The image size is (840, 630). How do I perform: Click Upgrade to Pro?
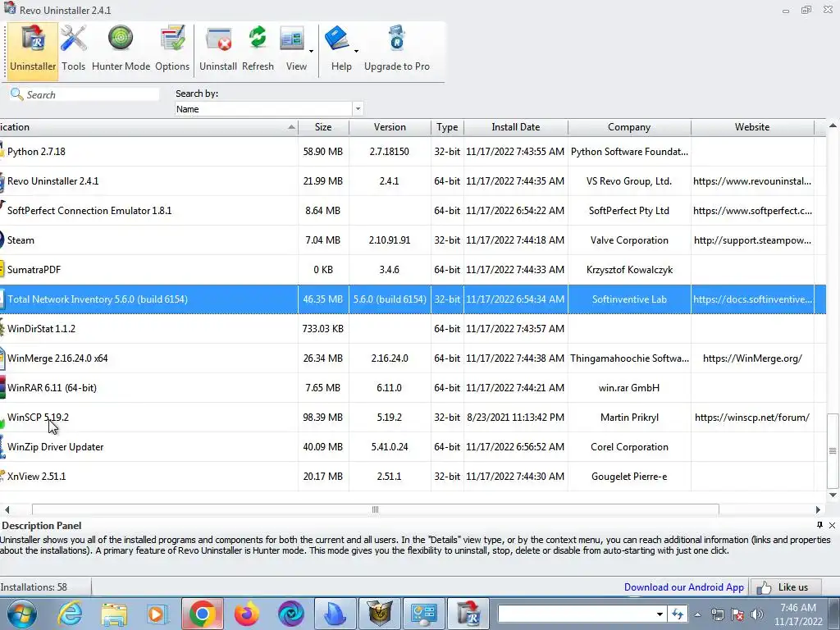coord(397,50)
